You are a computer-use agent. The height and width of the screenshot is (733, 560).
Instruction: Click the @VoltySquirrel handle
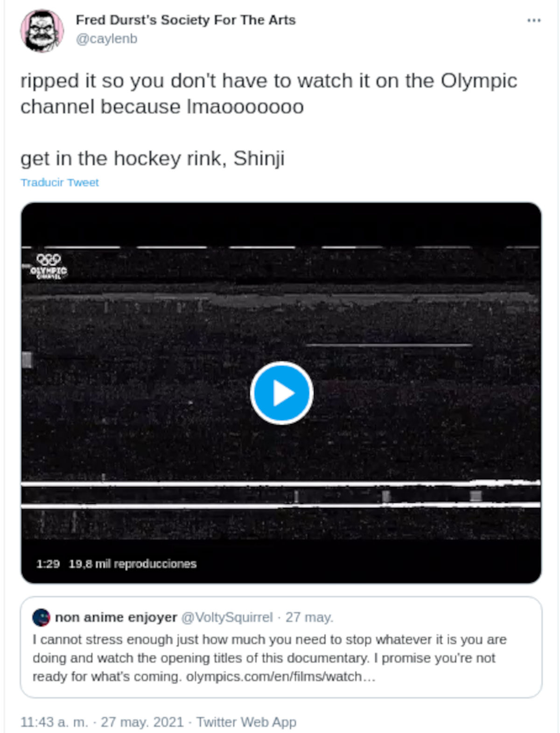(227, 617)
